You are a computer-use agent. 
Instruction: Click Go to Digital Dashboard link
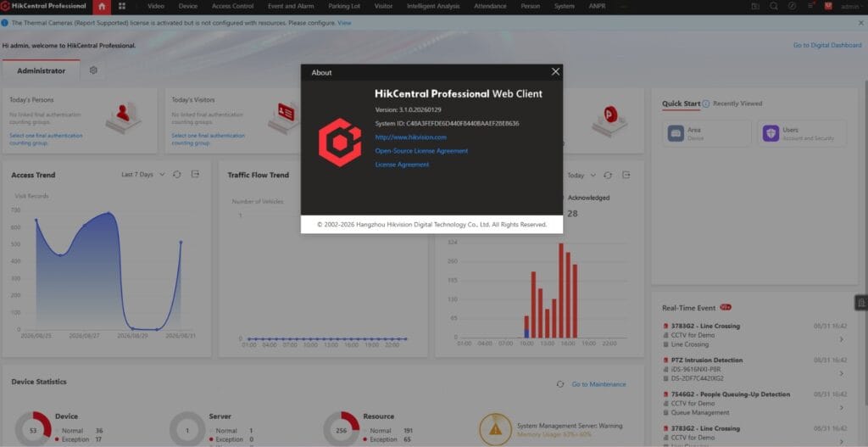(x=827, y=46)
